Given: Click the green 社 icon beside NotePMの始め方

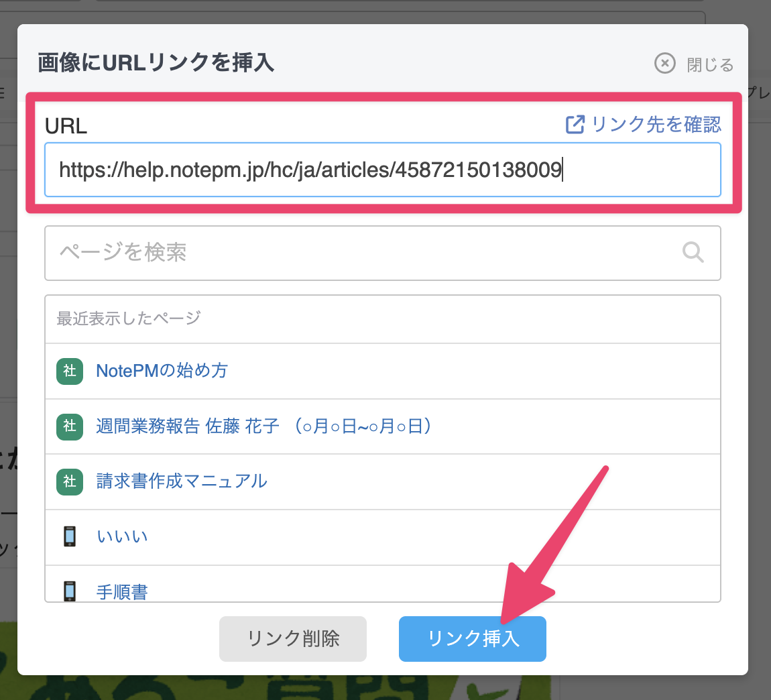Looking at the screenshot, I should click(x=70, y=371).
